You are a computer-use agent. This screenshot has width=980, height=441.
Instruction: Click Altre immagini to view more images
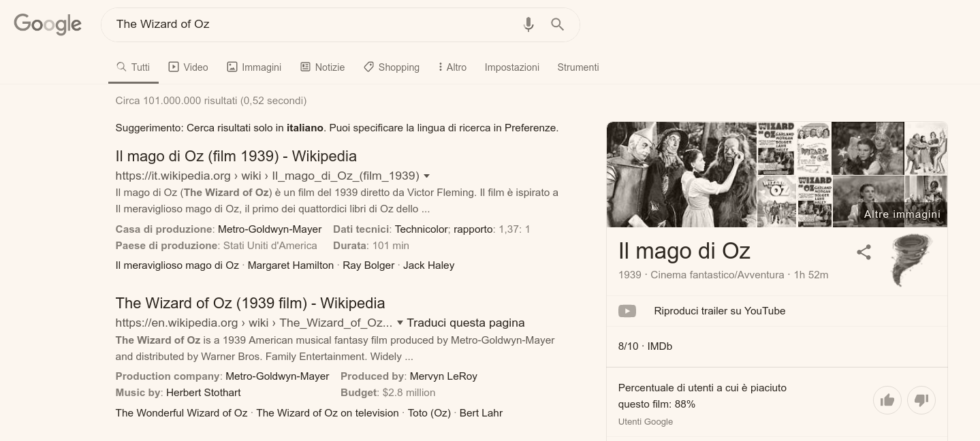pyautogui.click(x=902, y=214)
